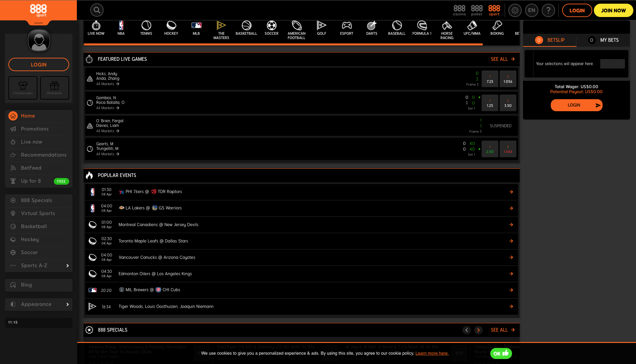The image size is (636, 364).
Task: Open PHI 76ers @ TOR Raptors event arrow
Action: pyautogui.click(x=511, y=192)
